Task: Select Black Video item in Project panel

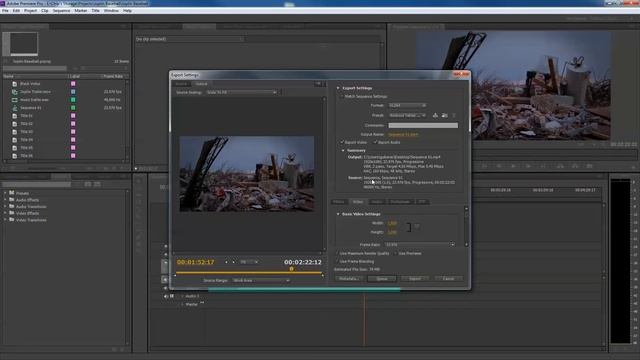Action: 30,84
